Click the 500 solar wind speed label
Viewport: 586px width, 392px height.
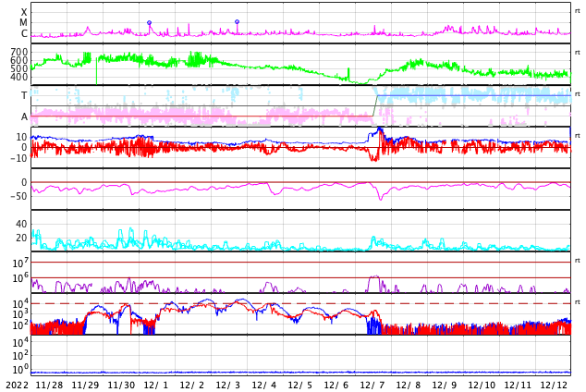coord(19,68)
